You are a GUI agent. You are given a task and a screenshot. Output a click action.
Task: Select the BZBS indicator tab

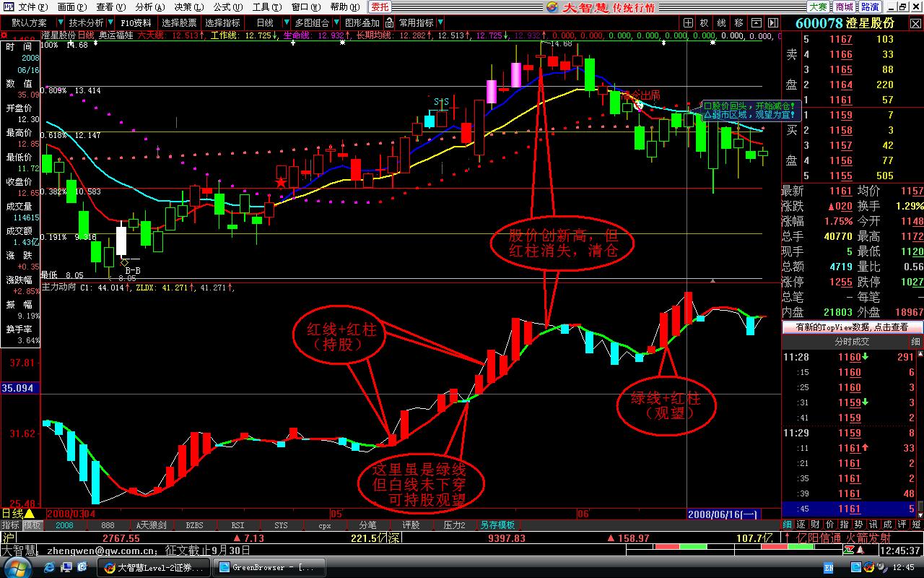click(x=194, y=525)
